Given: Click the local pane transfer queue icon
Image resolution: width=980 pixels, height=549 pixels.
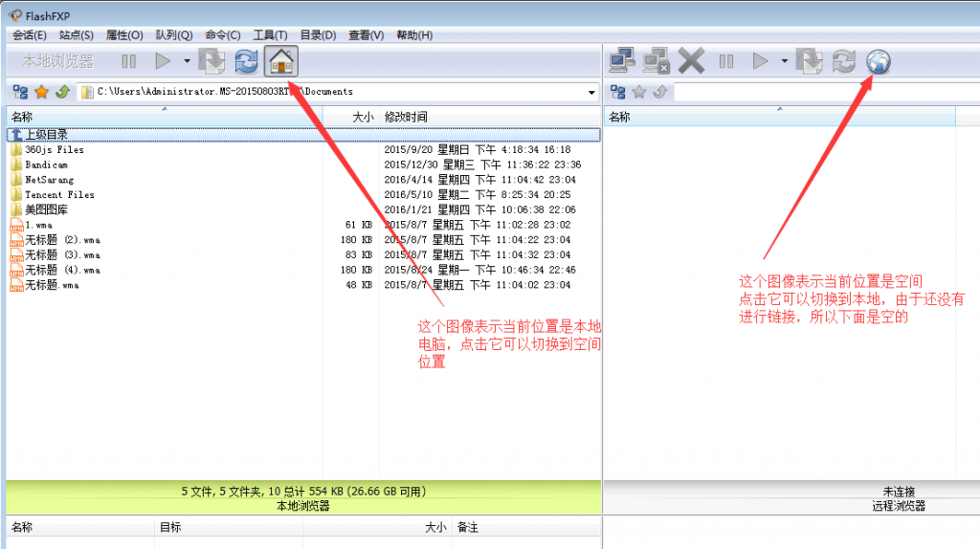Looking at the screenshot, I should point(212,61).
